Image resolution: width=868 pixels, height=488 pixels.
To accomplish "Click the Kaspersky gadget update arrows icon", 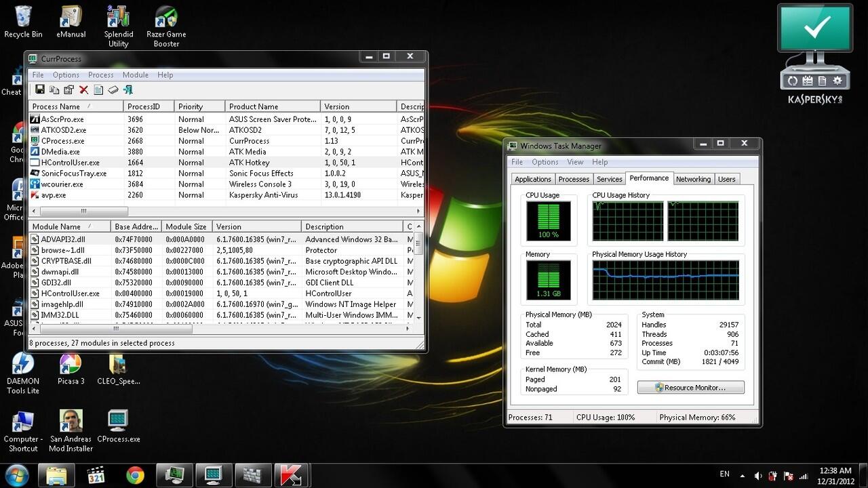I will click(791, 81).
